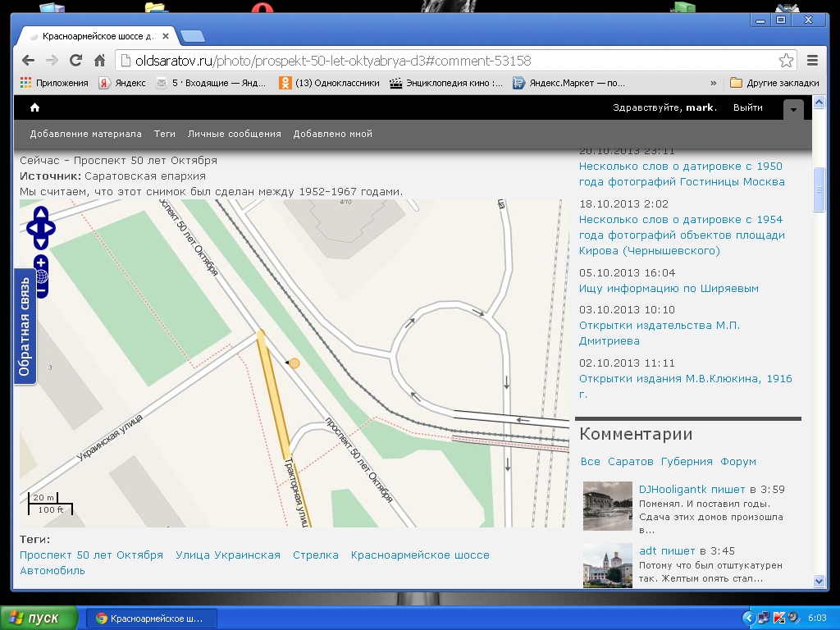Bookmark this page with the star icon
Screen dimensions: 840x630
(x=786, y=61)
